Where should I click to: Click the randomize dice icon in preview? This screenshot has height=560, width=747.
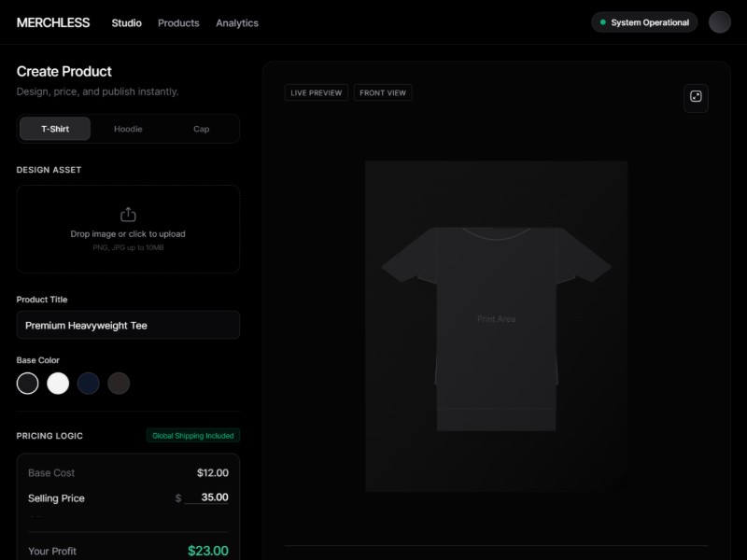696,97
